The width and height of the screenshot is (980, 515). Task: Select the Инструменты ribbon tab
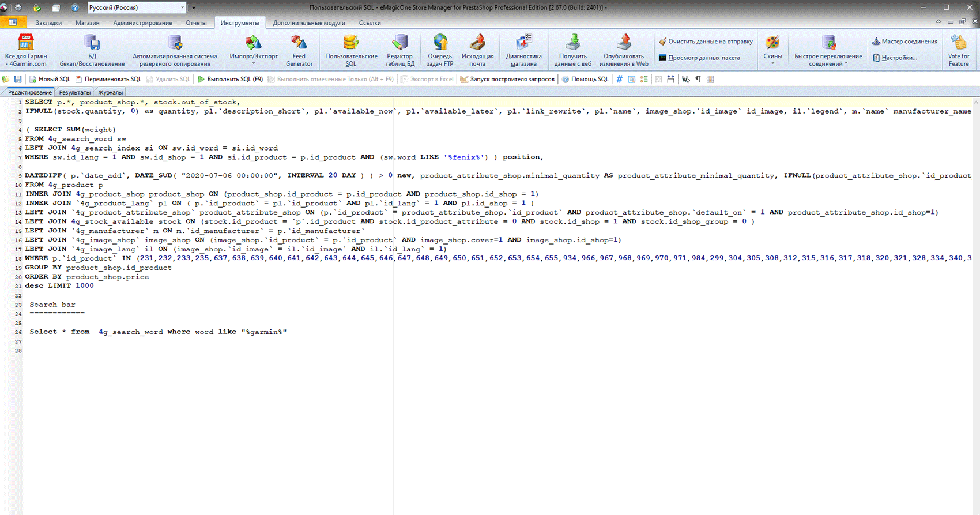click(x=240, y=23)
